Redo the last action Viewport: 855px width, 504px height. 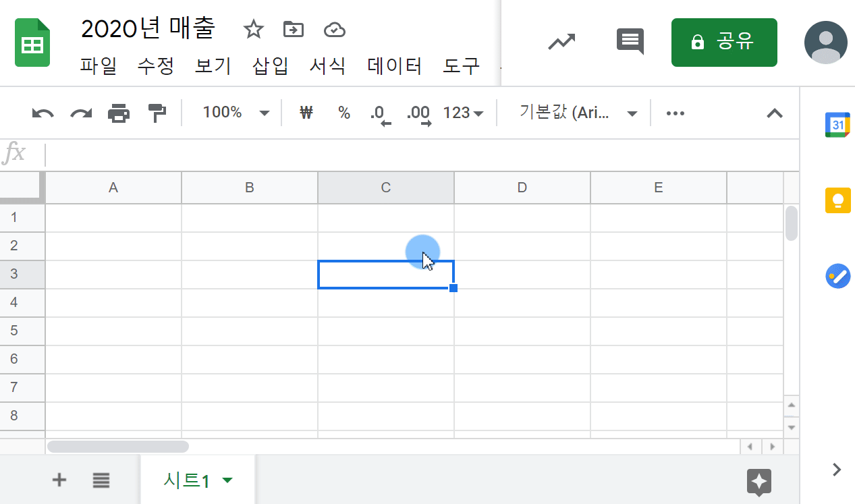[x=82, y=113]
